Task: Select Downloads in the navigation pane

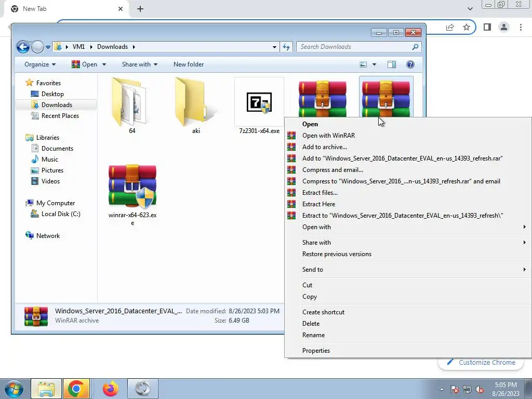Action: coord(51,105)
